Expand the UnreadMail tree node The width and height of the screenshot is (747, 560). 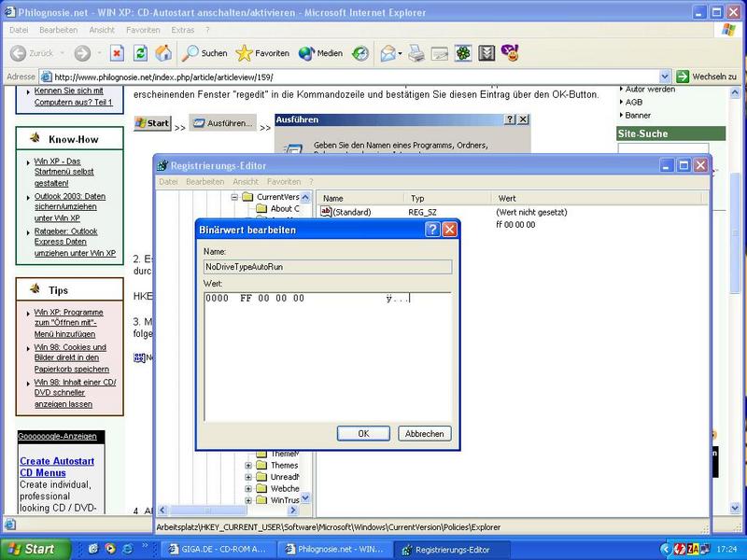tap(249, 477)
